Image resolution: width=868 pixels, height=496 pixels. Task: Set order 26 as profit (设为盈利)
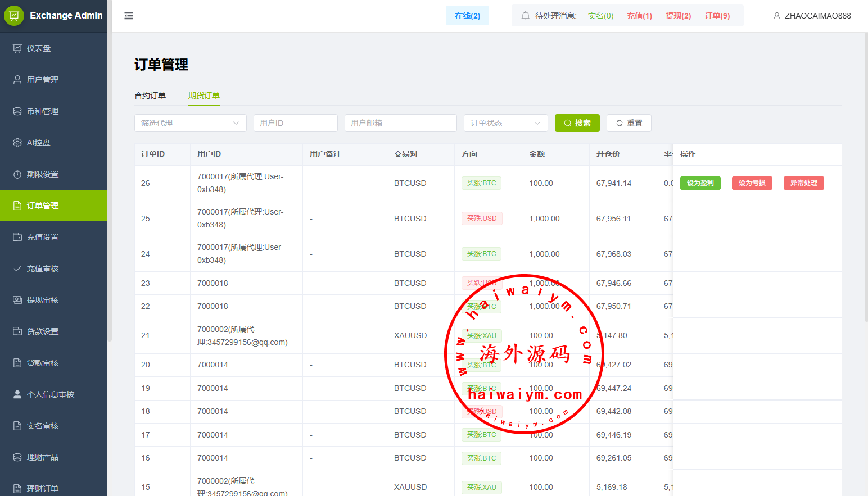pos(700,183)
